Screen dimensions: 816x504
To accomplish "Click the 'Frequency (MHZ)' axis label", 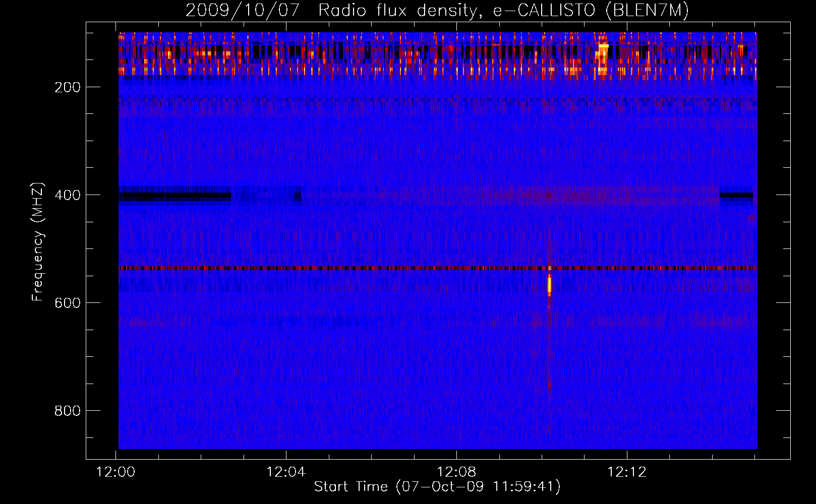I will click(38, 242).
